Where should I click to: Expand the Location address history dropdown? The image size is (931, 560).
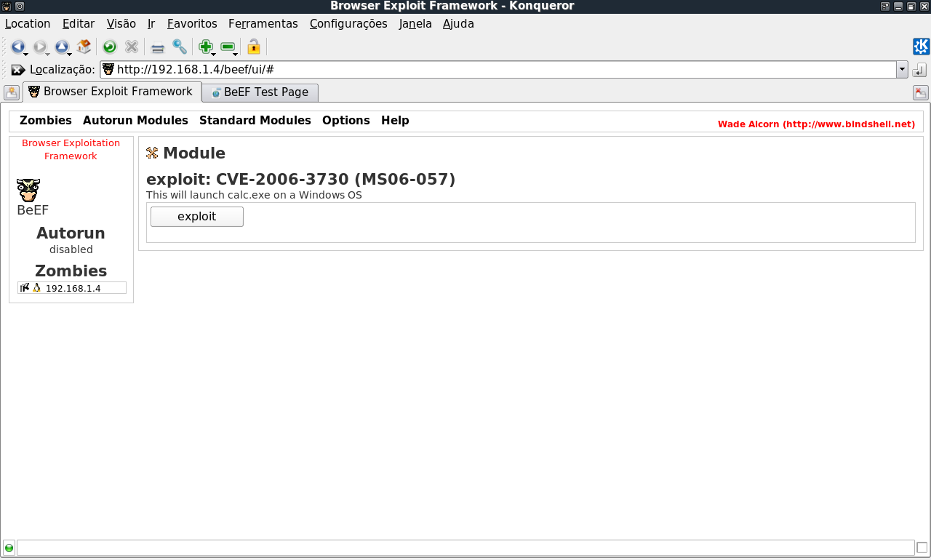click(902, 70)
